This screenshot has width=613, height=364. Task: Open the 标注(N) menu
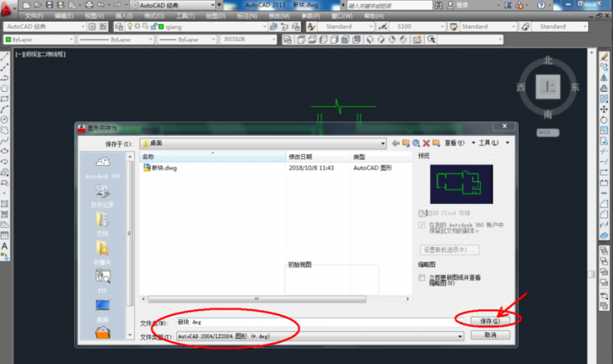(x=247, y=16)
